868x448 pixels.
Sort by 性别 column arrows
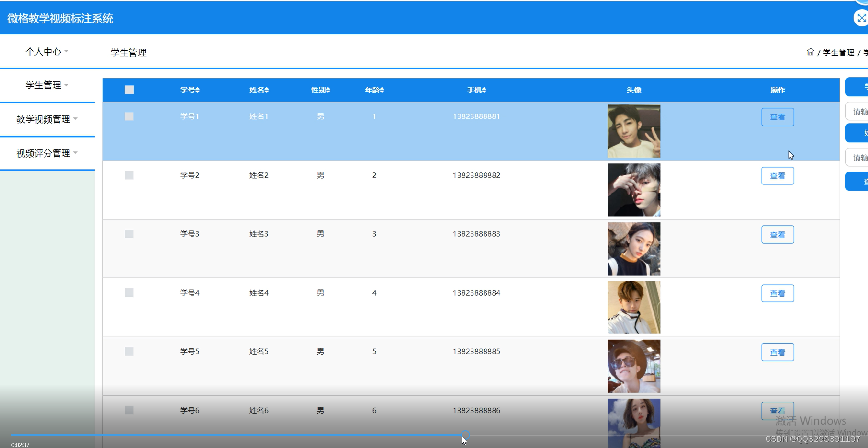point(328,90)
